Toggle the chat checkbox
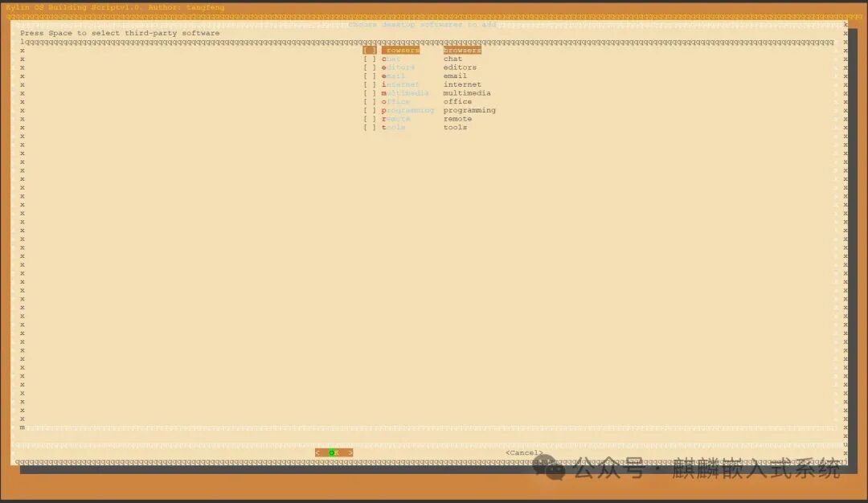868x503 pixels. [x=370, y=59]
